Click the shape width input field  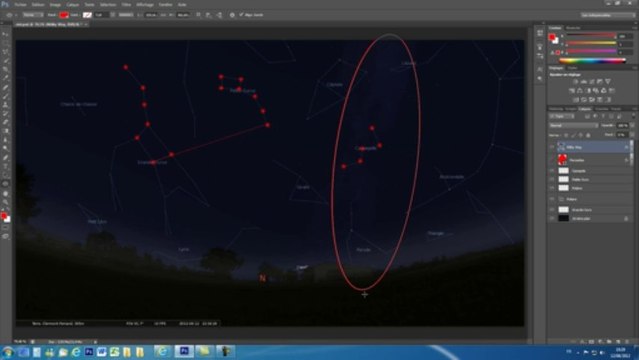[152, 15]
